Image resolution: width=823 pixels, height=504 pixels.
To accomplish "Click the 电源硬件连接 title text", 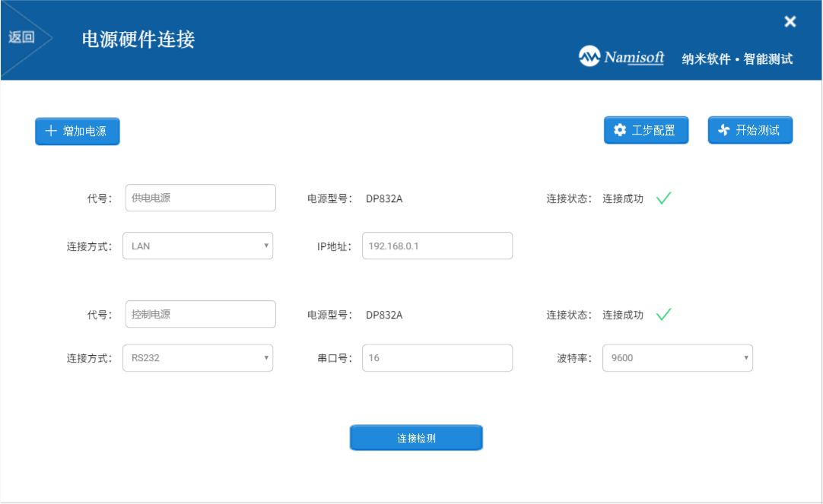I will (x=138, y=40).
